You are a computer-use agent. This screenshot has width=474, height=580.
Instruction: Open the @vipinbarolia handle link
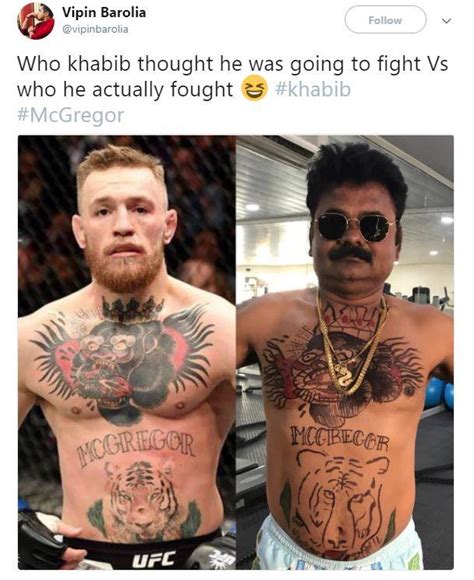95,29
